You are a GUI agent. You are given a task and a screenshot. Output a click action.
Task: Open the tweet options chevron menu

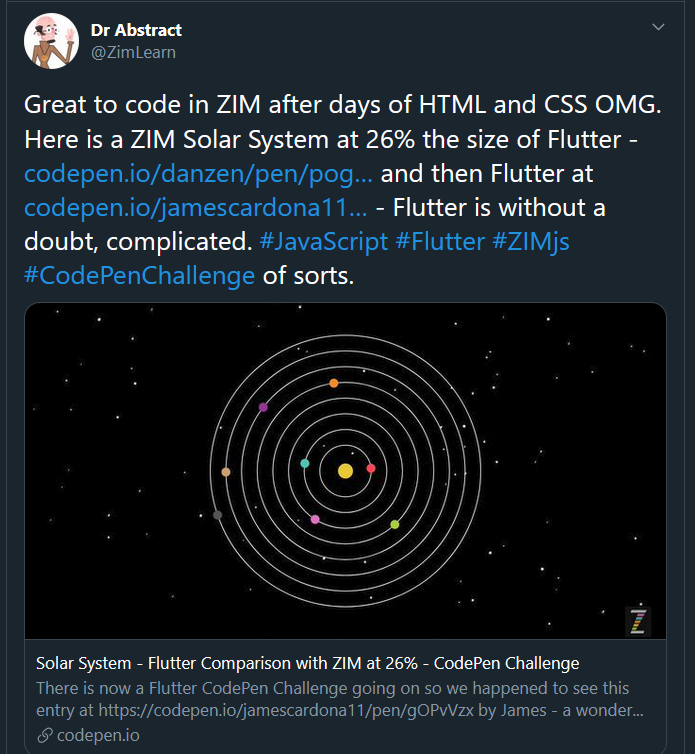coord(658,27)
